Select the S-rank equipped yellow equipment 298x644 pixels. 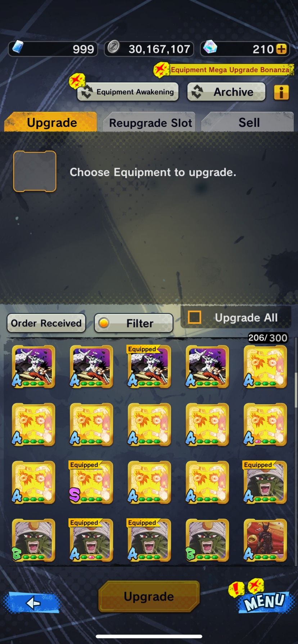point(91,482)
